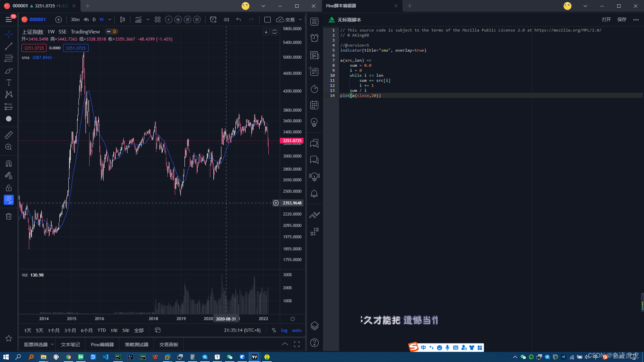Open the calendar panel in right sidebar
The width and height of the screenshot is (644, 362).
click(x=314, y=105)
